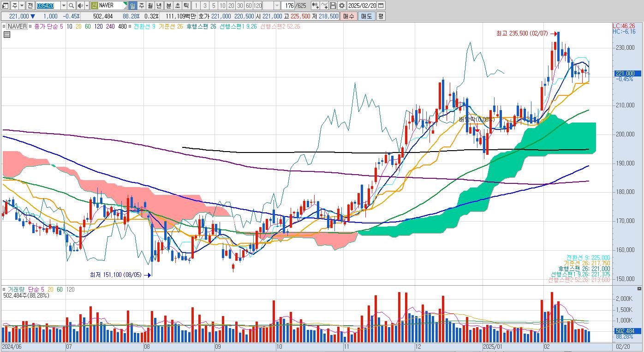Click the 선행스팬2 52,26 legend label
This screenshot has height=352, width=644.
pos(280,26)
